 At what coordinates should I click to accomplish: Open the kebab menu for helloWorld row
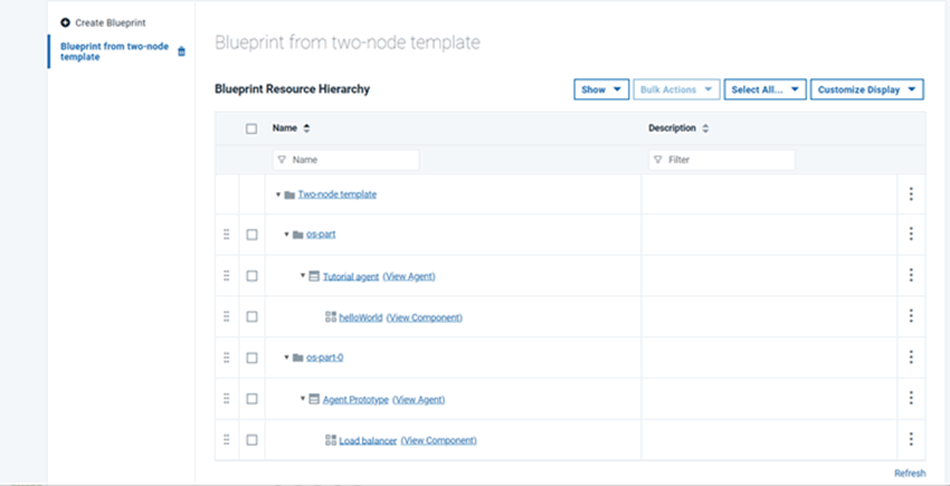910,316
